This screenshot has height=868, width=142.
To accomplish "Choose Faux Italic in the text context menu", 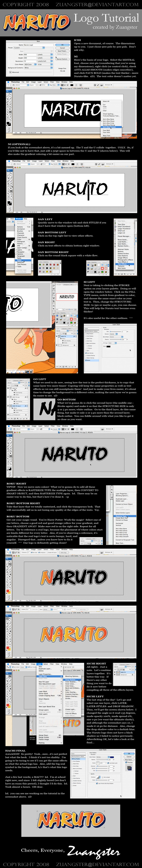I will 106,132.
